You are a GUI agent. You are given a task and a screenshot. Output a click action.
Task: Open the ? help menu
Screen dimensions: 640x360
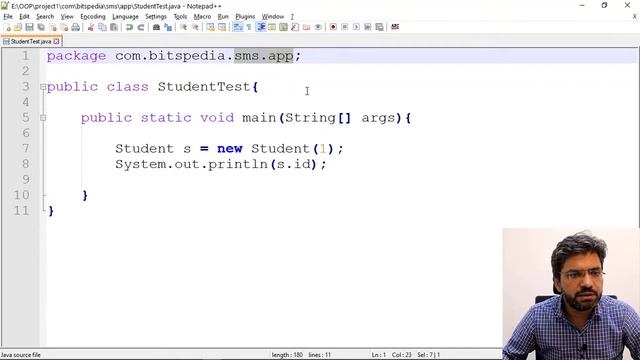pyautogui.click(x=292, y=17)
